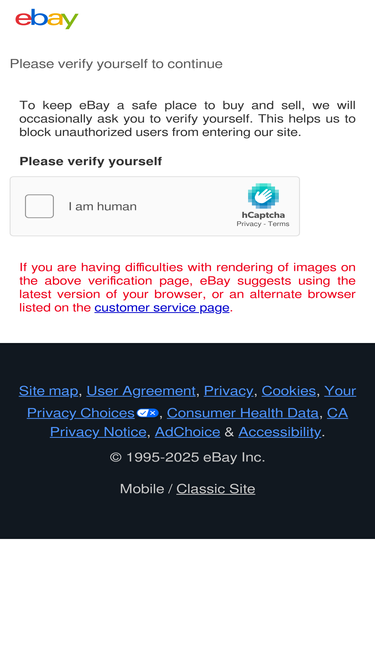Image resolution: width=375 pixels, height=667 pixels.
Task: Open the footer Privacy link
Action: [x=228, y=391]
